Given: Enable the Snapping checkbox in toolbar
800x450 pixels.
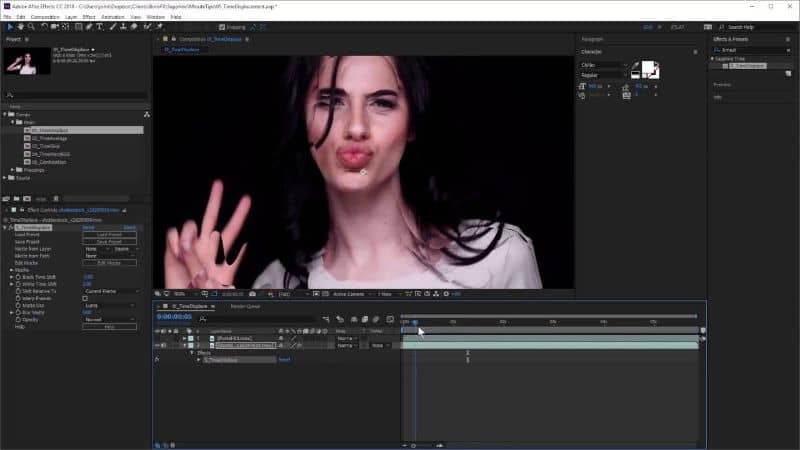Looking at the screenshot, I should [x=222, y=27].
